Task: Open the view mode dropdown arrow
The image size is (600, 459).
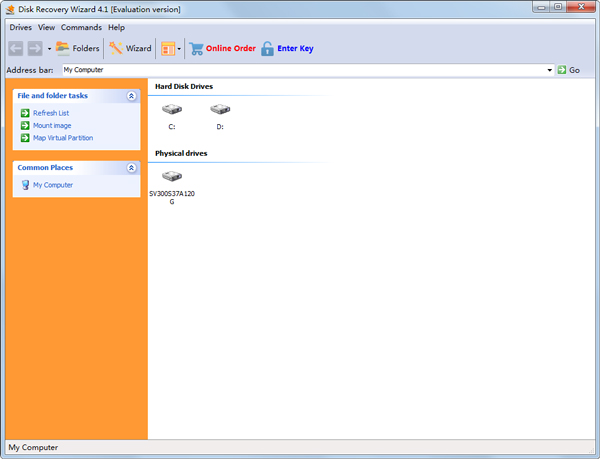Action: point(179,49)
